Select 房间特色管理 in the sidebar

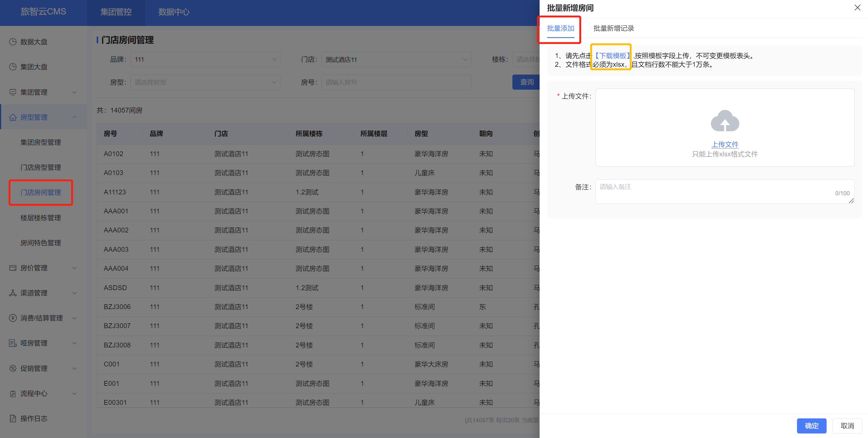pyautogui.click(x=40, y=243)
